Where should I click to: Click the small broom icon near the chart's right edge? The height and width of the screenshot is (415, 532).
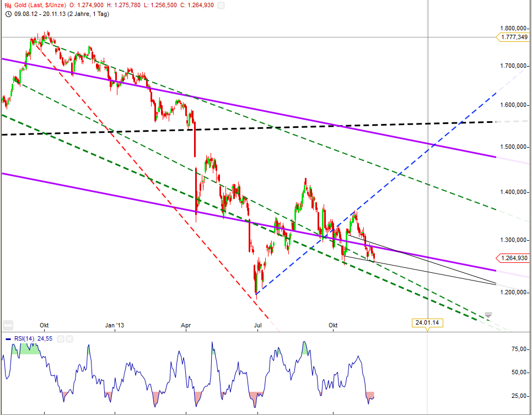487,314
